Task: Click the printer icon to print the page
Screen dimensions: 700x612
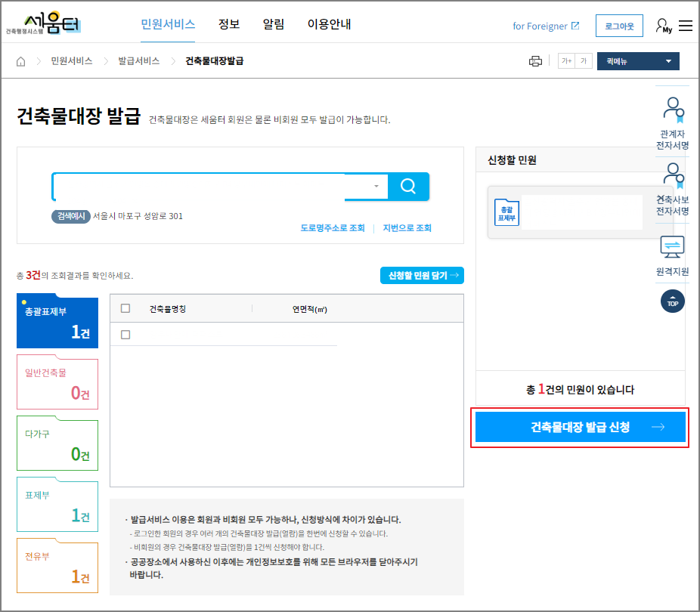Action: [536, 60]
